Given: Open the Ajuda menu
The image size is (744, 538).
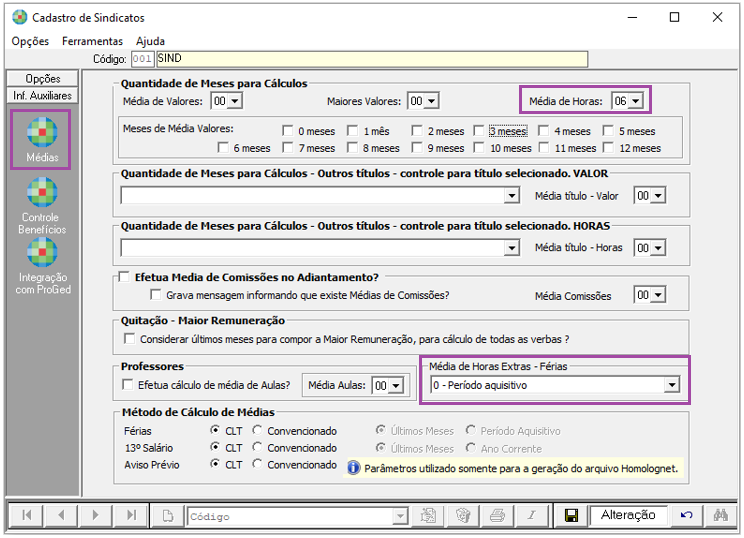Looking at the screenshot, I should tap(150, 41).
